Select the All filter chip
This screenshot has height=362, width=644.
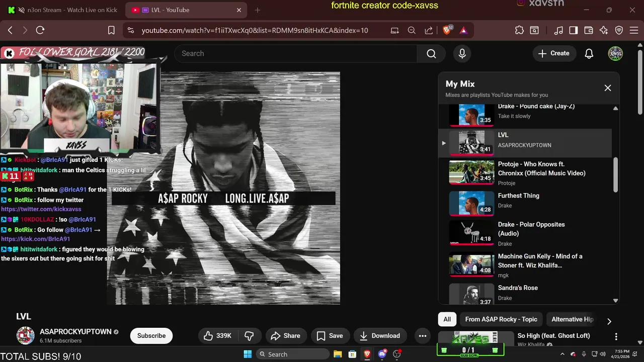pos(447,319)
